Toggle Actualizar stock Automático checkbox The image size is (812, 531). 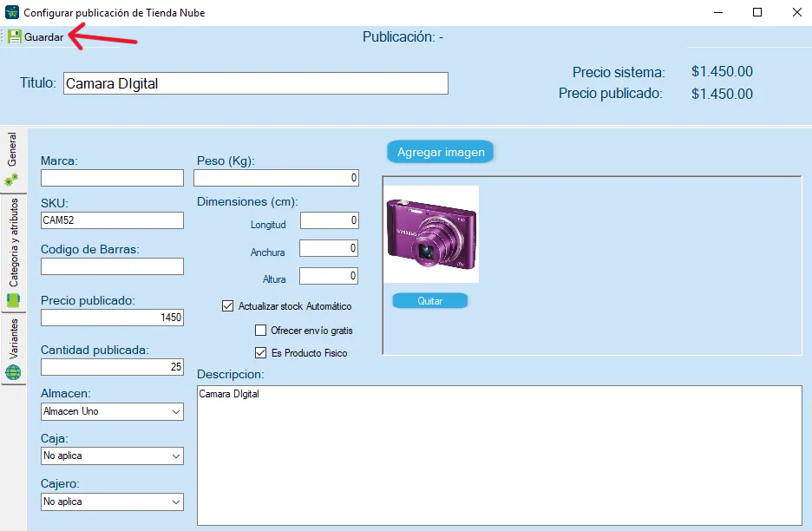[228, 306]
